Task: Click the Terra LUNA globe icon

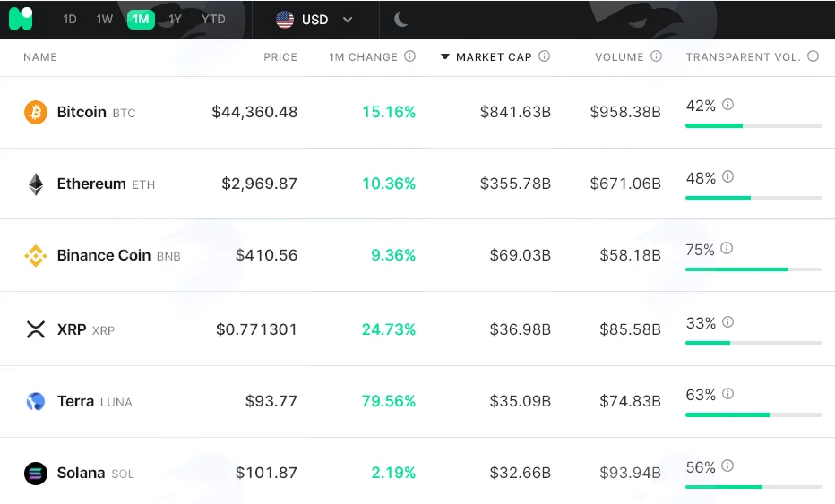Action: 36,401
